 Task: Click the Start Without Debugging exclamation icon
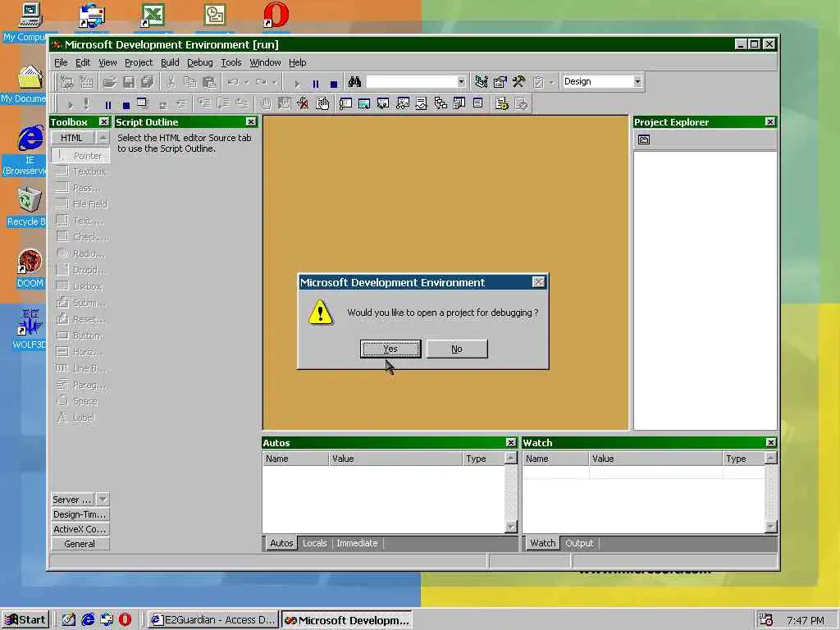click(x=86, y=104)
